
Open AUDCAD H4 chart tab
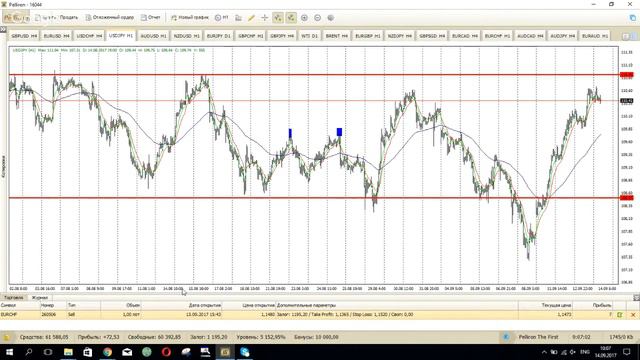[x=530, y=36]
